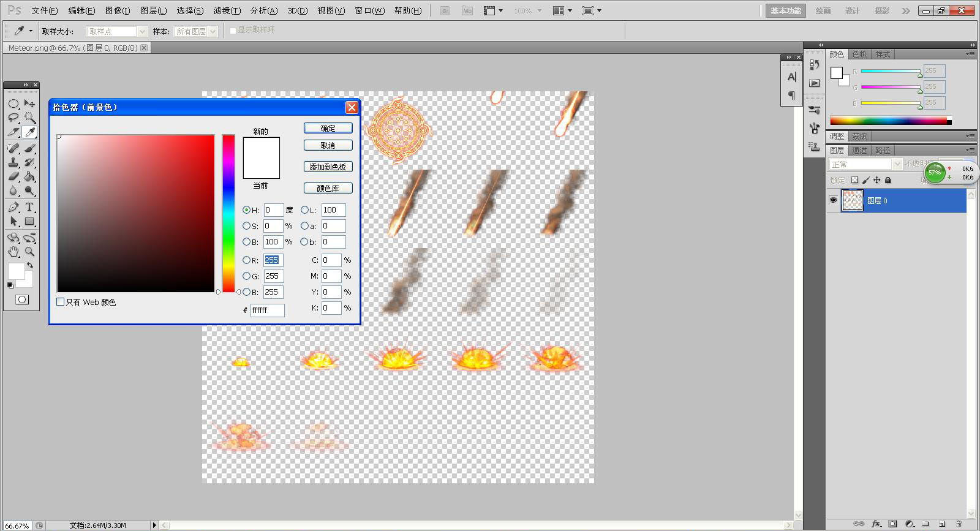980x531 pixels.
Task: Pick the Lasso tool
Action: (13, 118)
